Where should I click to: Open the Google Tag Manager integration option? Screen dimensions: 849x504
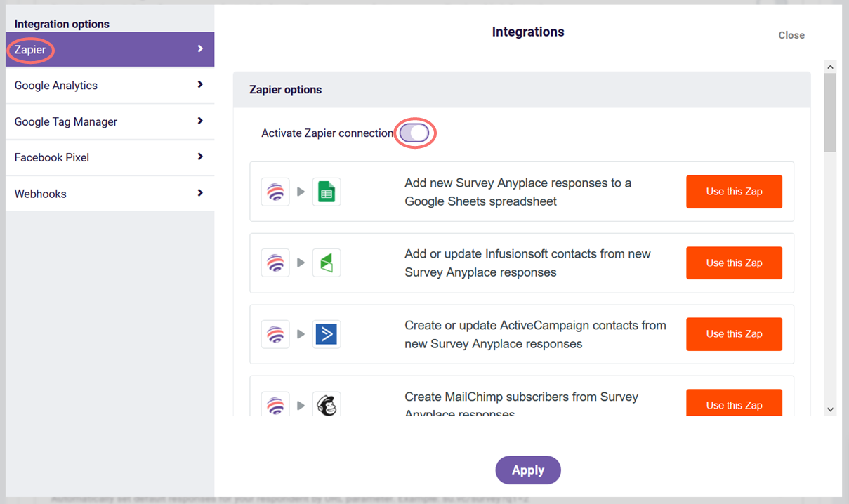coord(110,121)
